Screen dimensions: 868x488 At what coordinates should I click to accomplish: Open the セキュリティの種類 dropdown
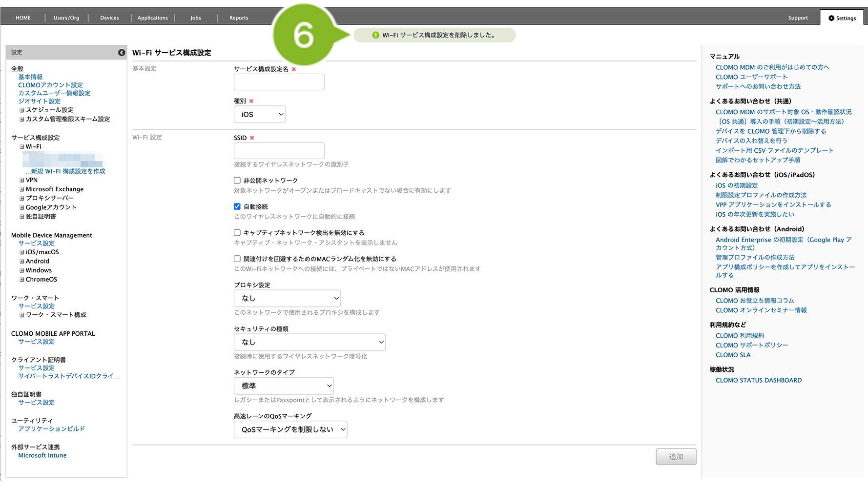click(310, 342)
